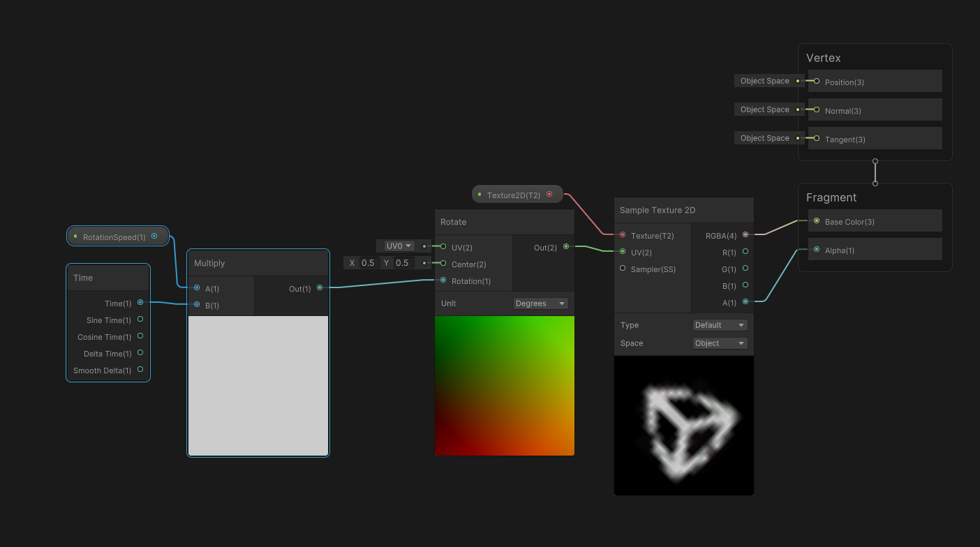Click the RGBA(4) output port
Viewport: 980px width, 547px height.
745,235
